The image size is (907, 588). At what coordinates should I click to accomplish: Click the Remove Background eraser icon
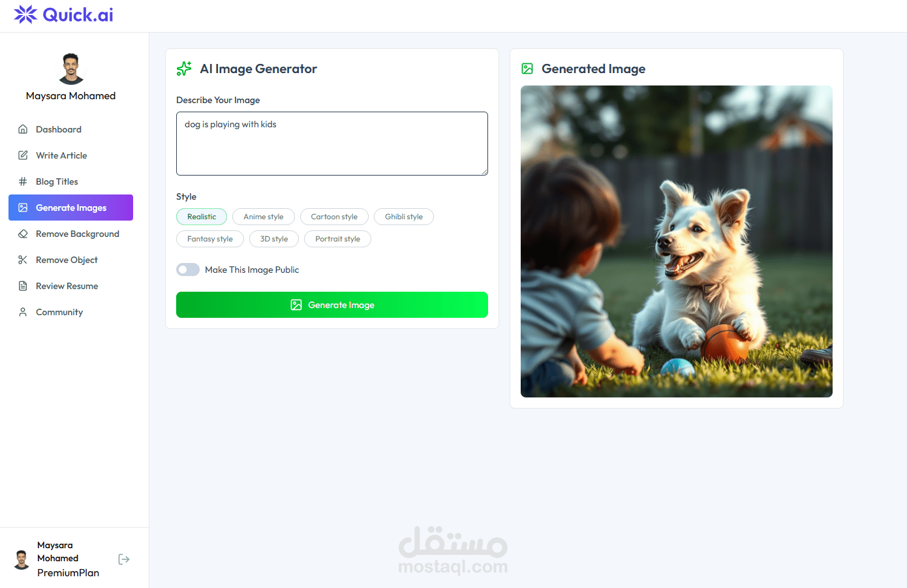(x=23, y=234)
